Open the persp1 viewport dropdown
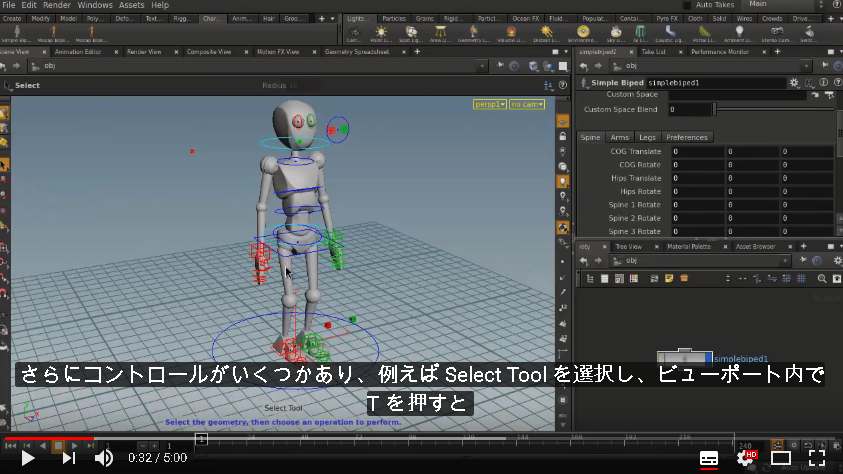The height and width of the screenshot is (474, 843). point(489,104)
